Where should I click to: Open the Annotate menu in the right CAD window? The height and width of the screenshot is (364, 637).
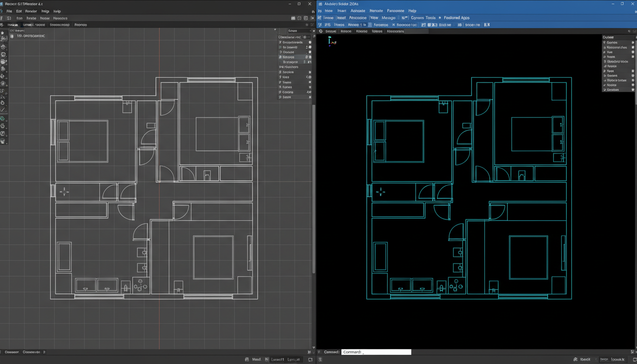point(357,10)
